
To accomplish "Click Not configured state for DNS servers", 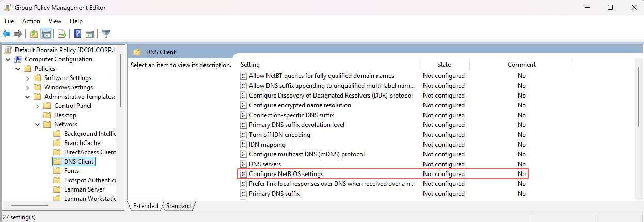I will (x=444, y=164).
